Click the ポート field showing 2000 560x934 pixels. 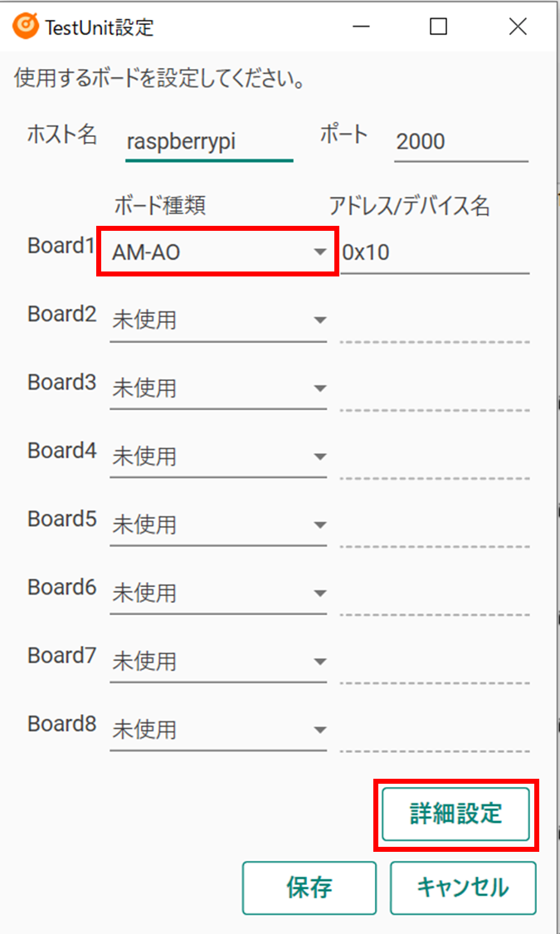[x=460, y=142]
